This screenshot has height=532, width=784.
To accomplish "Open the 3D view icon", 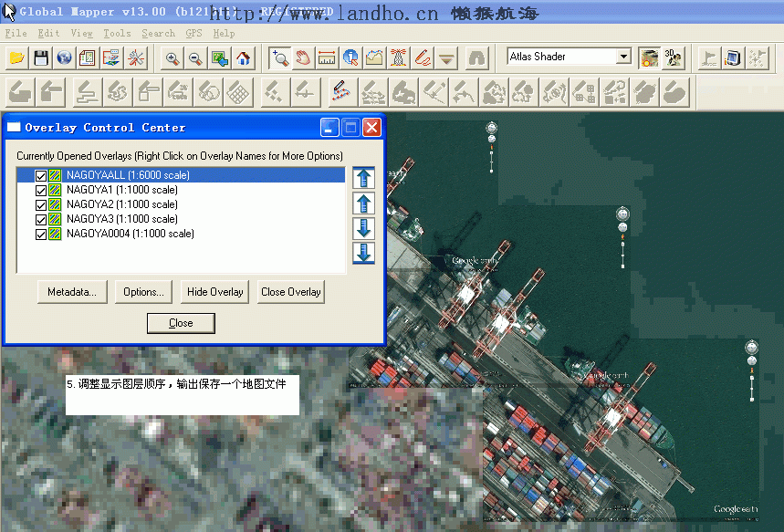I will click(673, 58).
